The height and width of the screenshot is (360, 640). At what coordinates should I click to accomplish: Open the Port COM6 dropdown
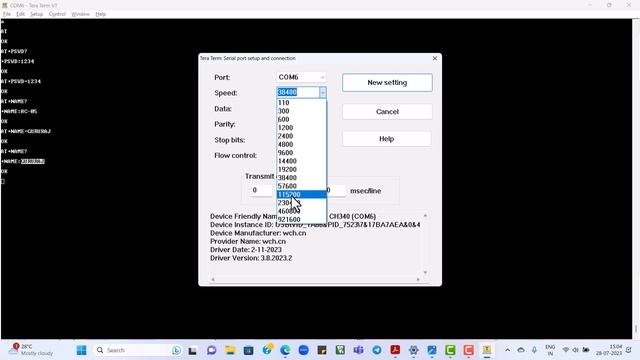(x=301, y=77)
